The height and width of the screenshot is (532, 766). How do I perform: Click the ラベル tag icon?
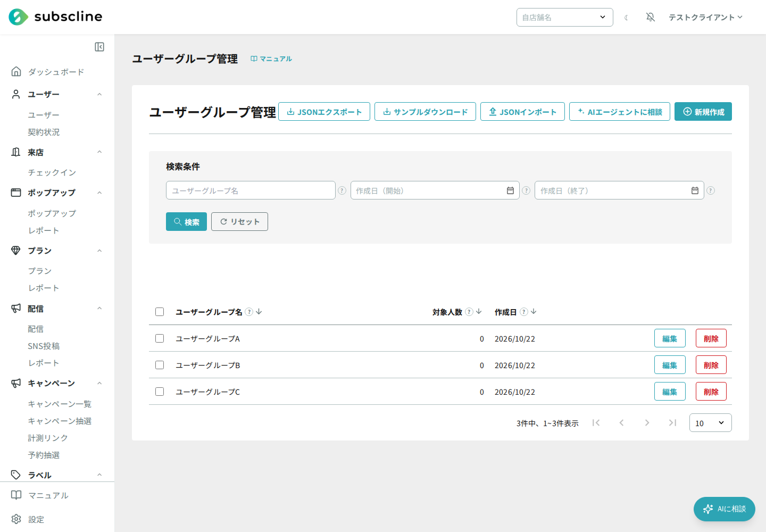(x=16, y=475)
